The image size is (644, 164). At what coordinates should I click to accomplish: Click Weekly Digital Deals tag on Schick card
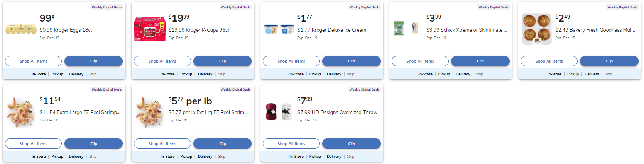[x=493, y=7]
